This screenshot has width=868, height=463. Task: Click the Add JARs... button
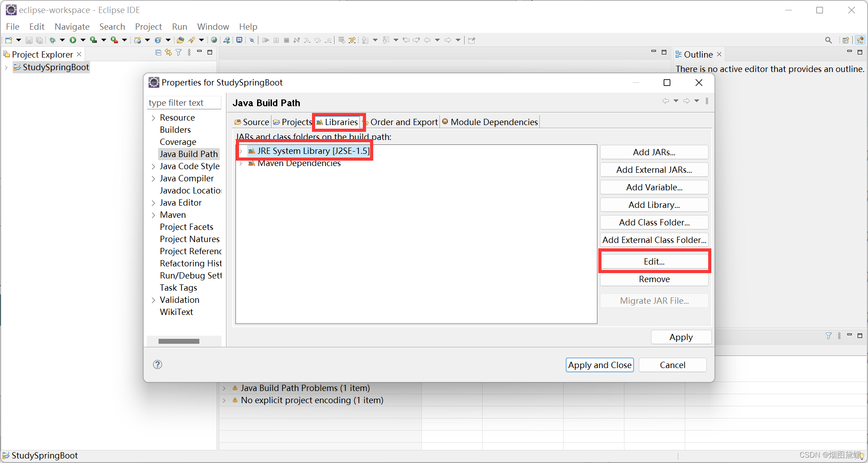[x=654, y=152]
